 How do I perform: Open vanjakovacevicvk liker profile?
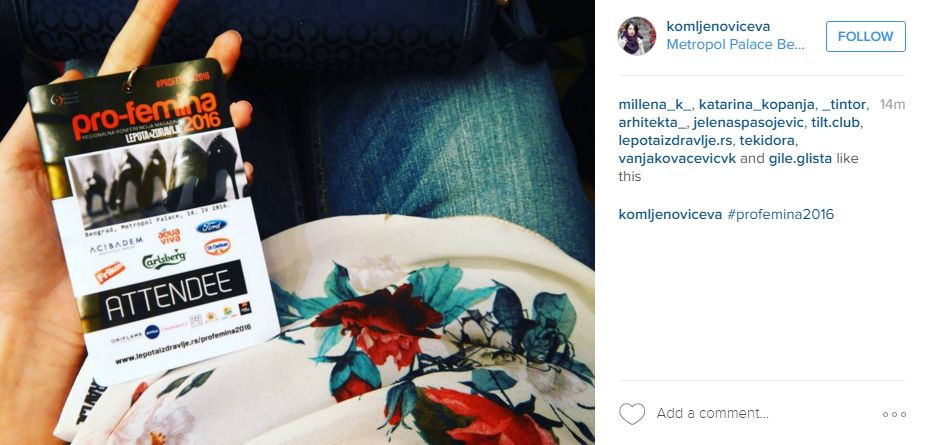coord(677,159)
